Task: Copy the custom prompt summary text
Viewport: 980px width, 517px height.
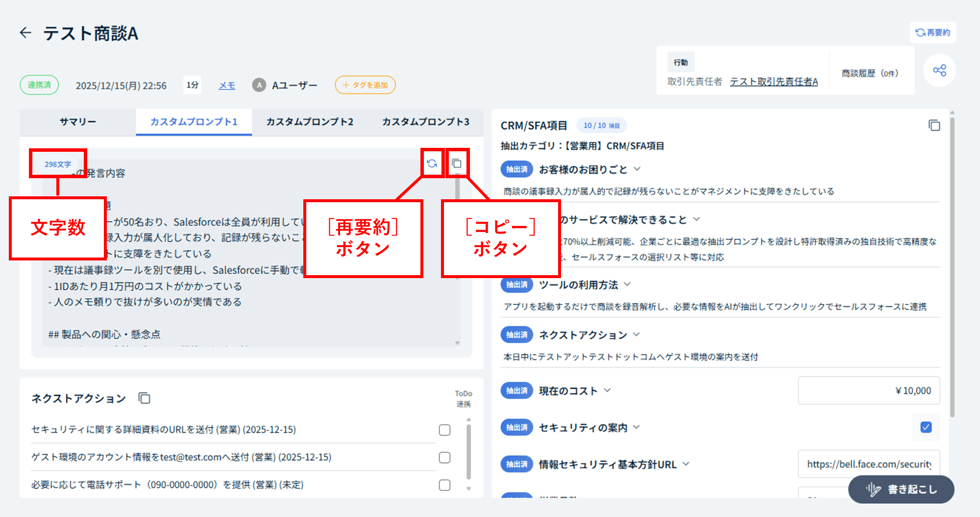Action: click(x=457, y=164)
